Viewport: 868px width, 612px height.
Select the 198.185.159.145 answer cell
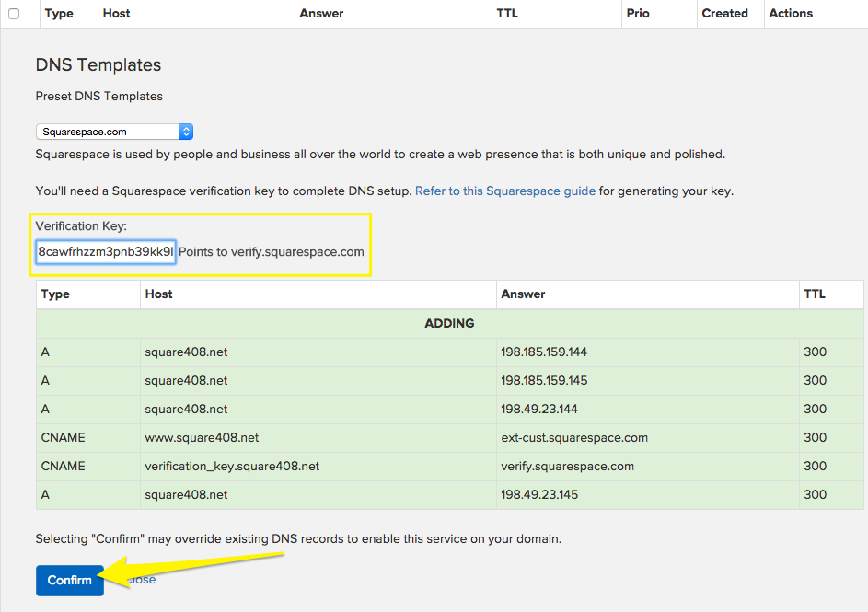click(544, 380)
